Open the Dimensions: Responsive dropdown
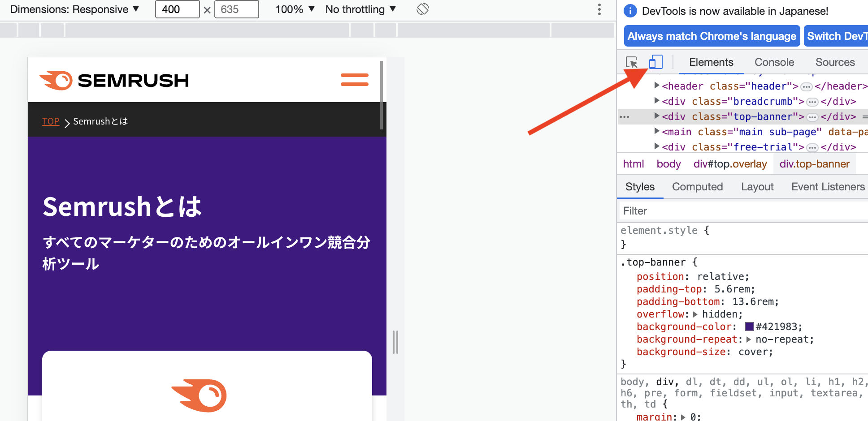868x421 pixels. coord(74,9)
